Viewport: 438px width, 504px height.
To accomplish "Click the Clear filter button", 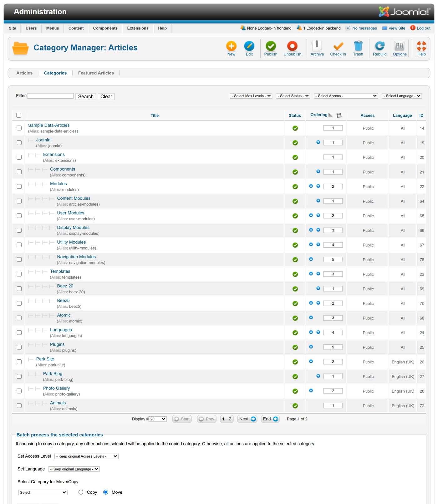I will (106, 96).
